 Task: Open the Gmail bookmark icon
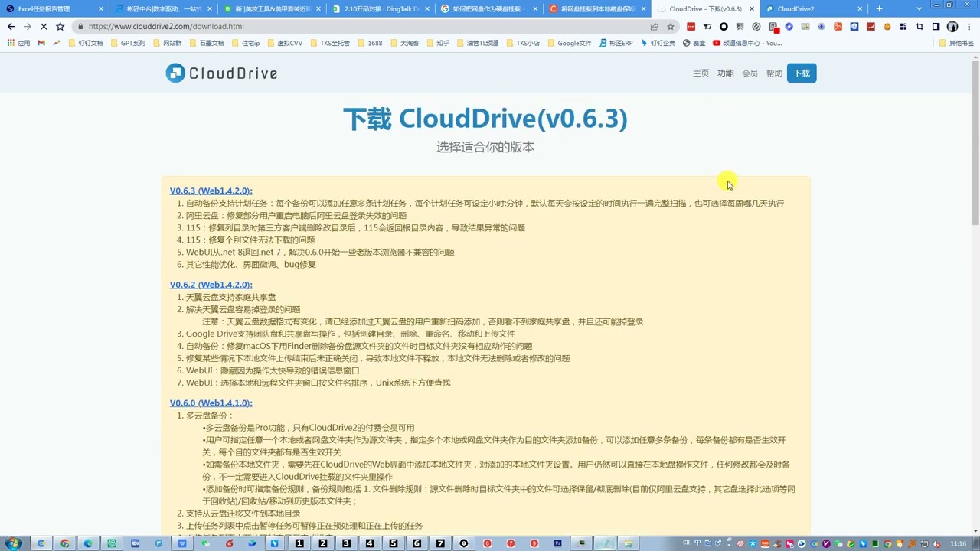(41, 43)
